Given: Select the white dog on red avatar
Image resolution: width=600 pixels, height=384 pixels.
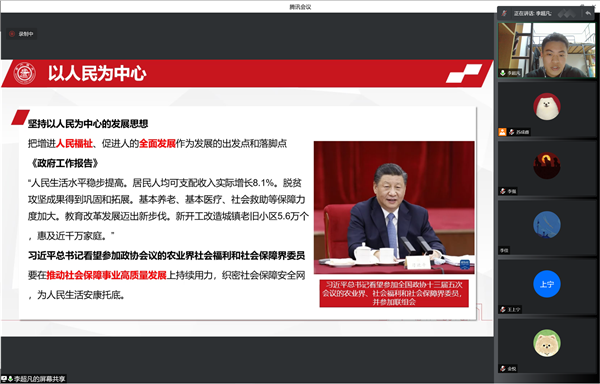Looking at the screenshot, I should click(547, 107).
